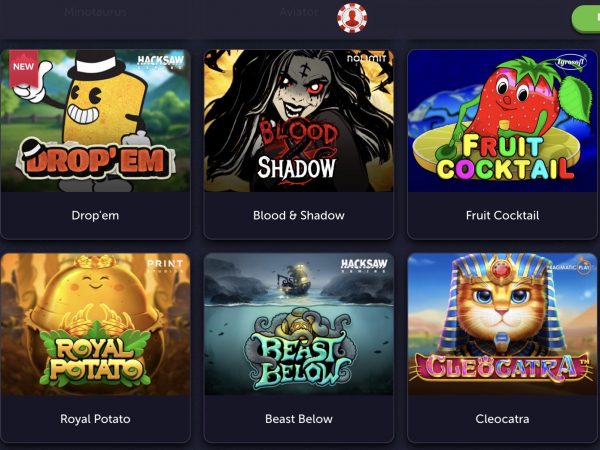Select the faded Aviator item at top

pyautogui.click(x=299, y=12)
